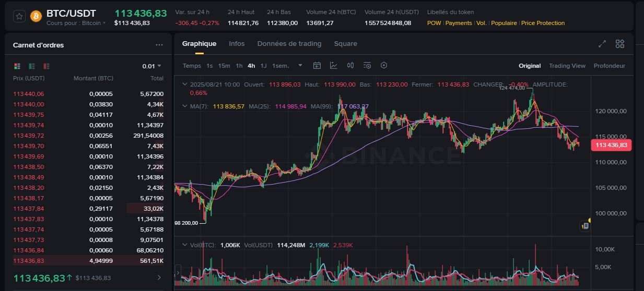Switch chart to Trading View mode
The image size is (644, 291).
point(567,66)
